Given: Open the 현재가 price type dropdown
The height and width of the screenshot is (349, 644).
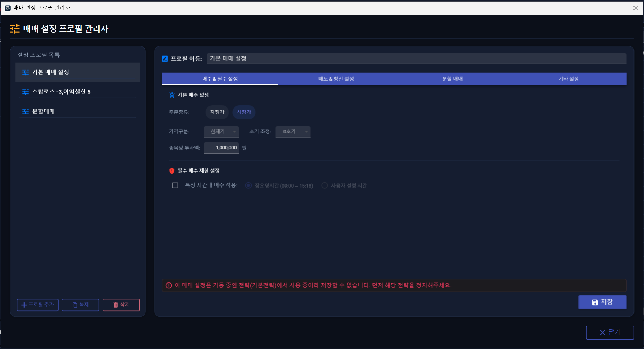Looking at the screenshot, I should click(x=221, y=132).
